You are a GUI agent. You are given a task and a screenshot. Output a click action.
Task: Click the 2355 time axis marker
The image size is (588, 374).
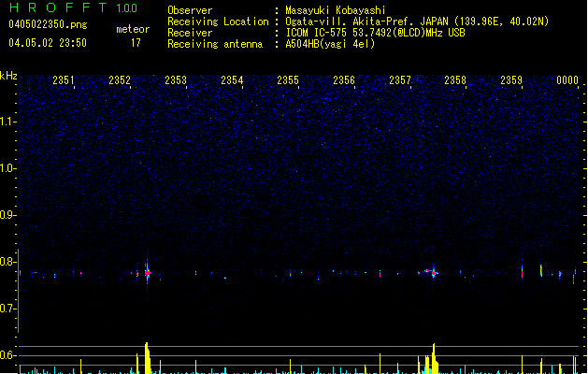(x=288, y=79)
